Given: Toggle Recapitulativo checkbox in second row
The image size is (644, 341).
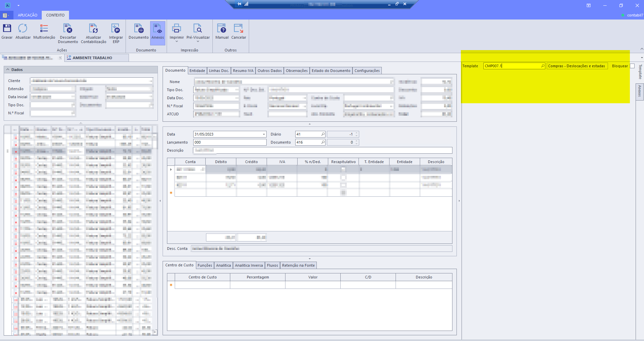Looking at the screenshot, I should 343,177.
